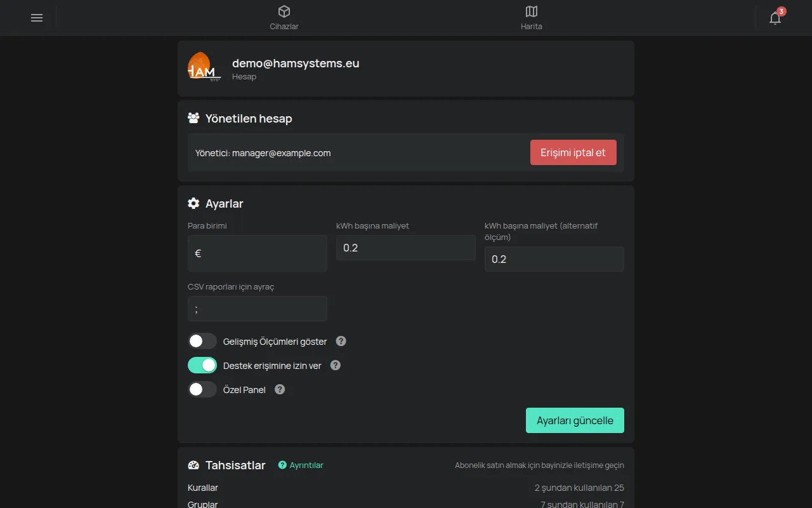Click the '2 şundan kullanılan 25' value
Viewport: 812px width, 508px height.
(579, 488)
